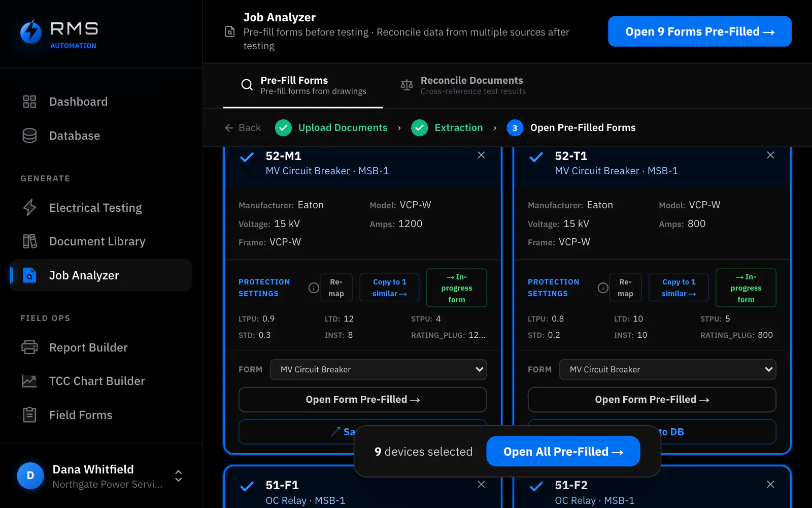The width and height of the screenshot is (812, 508).
Task: Remove the 51-F2 card with its X
Action: (x=770, y=485)
